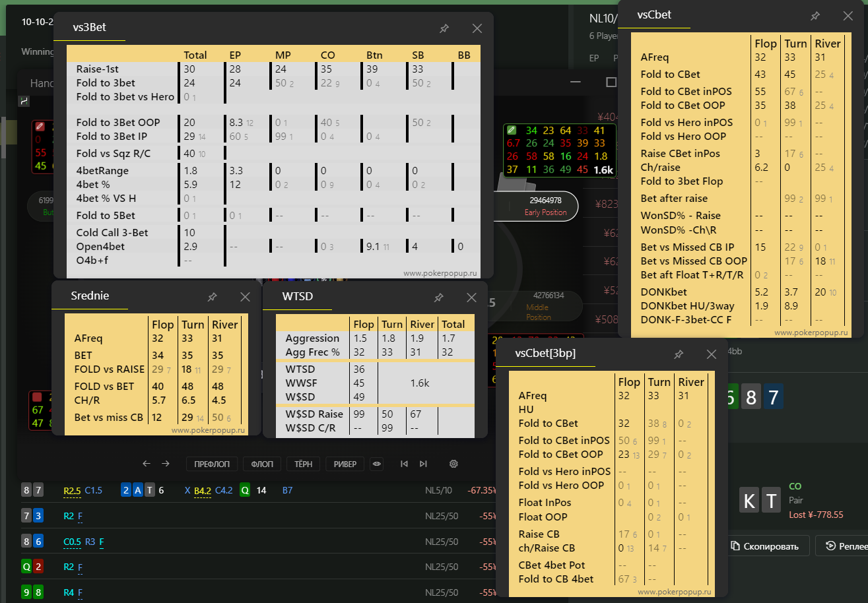868x603 pixels.
Task: Select hand row with cards 8 6
Action: pyautogui.click(x=257, y=542)
